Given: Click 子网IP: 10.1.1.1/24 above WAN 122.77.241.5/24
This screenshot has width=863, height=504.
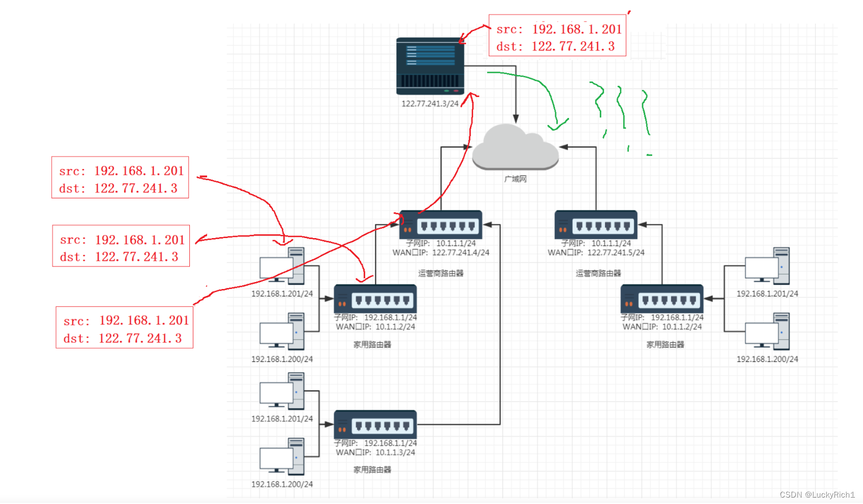Looking at the screenshot, I should click(x=596, y=243).
